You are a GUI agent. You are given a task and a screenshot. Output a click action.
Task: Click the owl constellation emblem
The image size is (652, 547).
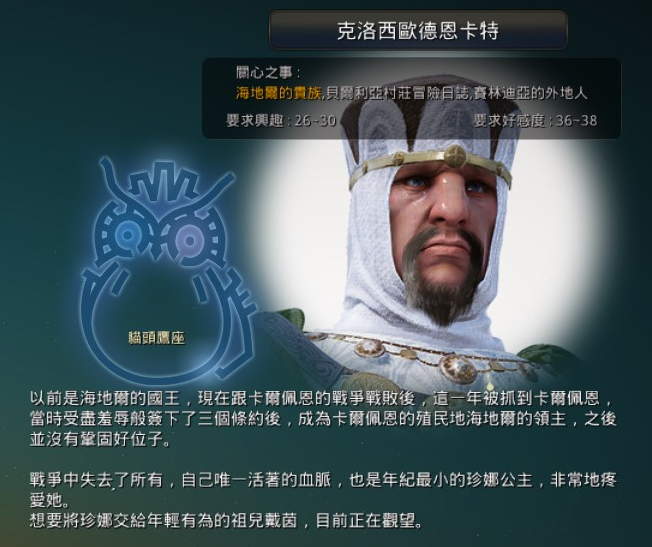168,270
